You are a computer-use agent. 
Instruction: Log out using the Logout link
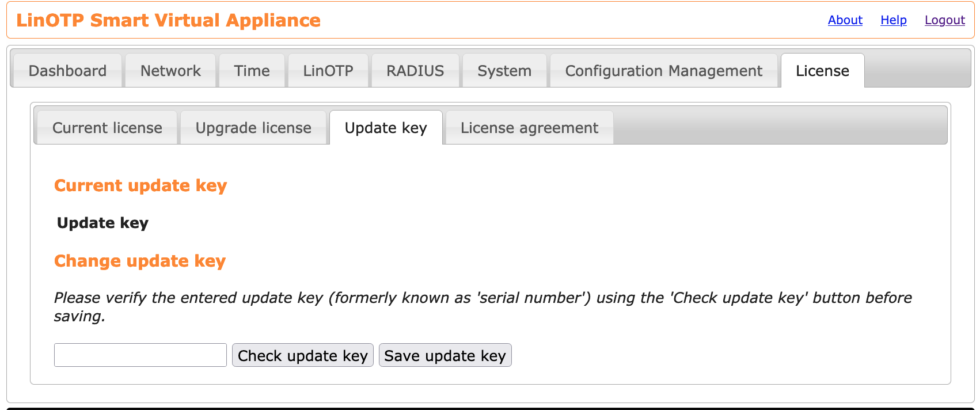(944, 20)
